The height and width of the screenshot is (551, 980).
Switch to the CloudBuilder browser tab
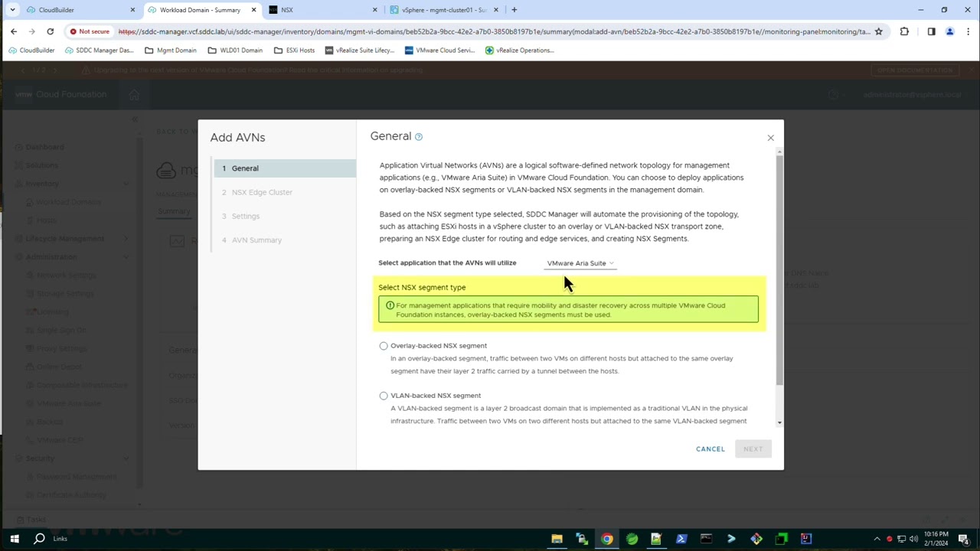80,10
